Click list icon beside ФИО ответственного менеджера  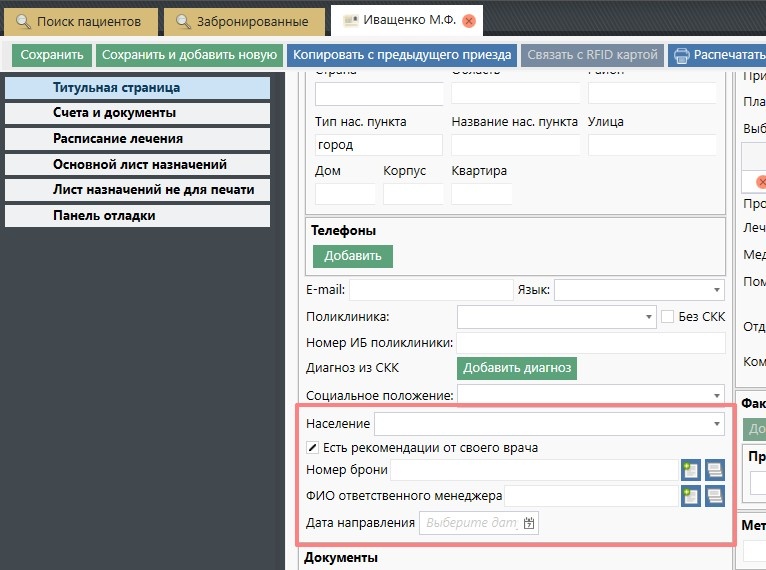[x=714, y=496]
